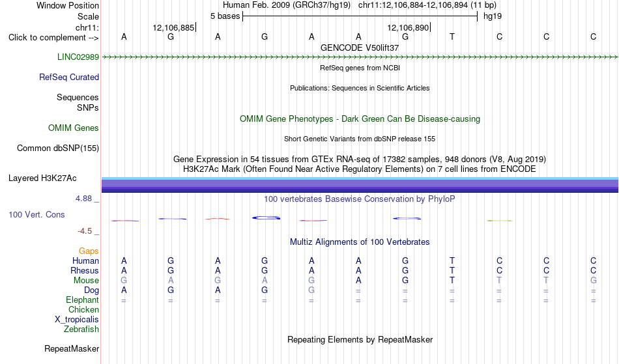This screenshot has height=364, width=619.
Task: Click the genome position header chr11:12,106,884-12,106,894
Action: 427,5
